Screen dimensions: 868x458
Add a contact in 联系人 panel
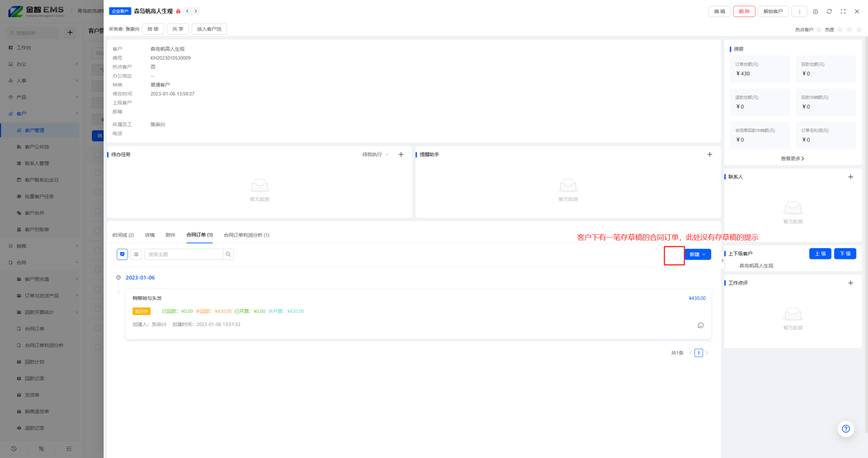850,177
